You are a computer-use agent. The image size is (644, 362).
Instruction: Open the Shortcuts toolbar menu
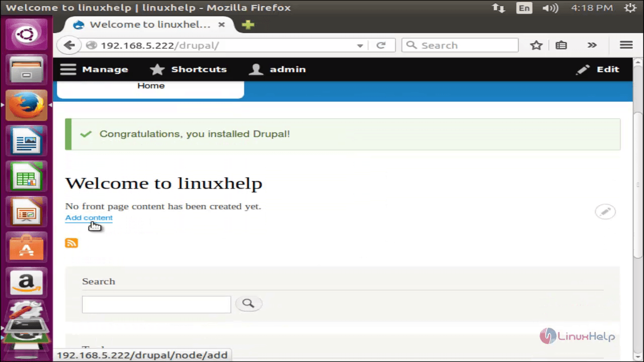click(x=189, y=69)
